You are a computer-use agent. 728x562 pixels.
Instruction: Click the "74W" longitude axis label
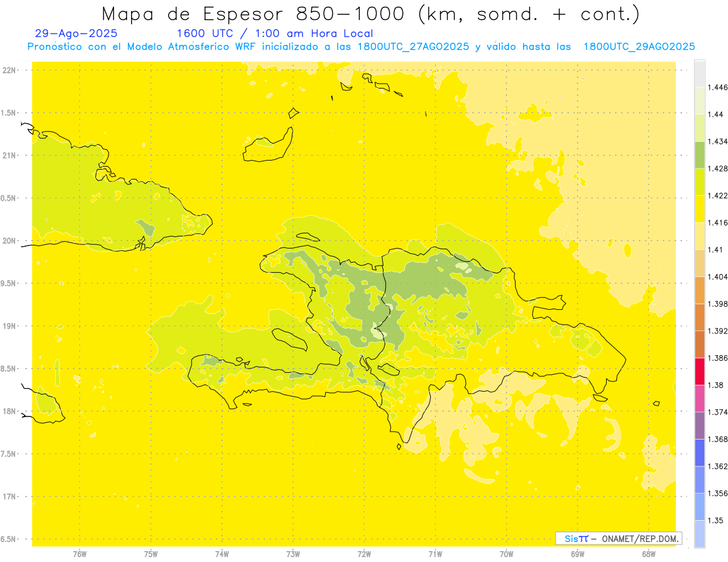[222, 554]
